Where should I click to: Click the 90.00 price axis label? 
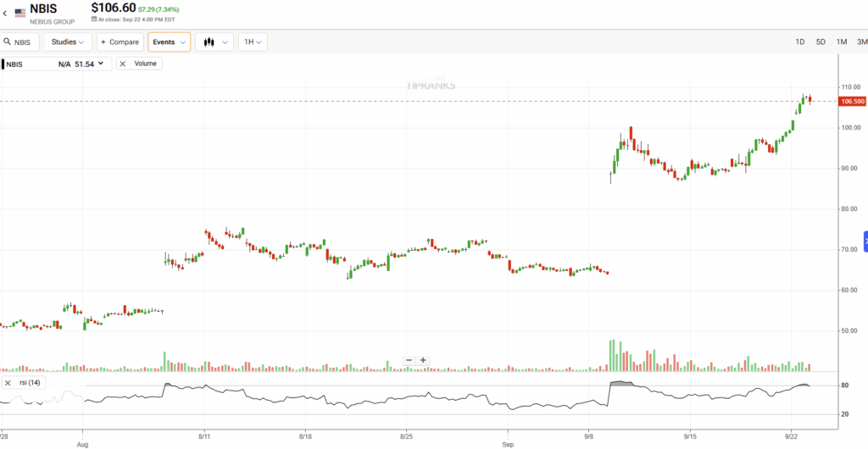coord(851,169)
